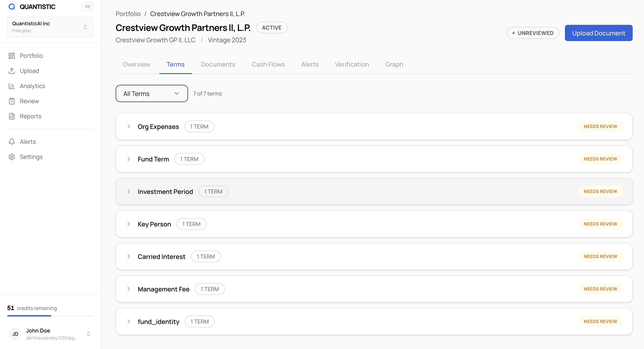Expand the Fund Term section
The width and height of the screenshot is (644, 349).
click(129, 159)
